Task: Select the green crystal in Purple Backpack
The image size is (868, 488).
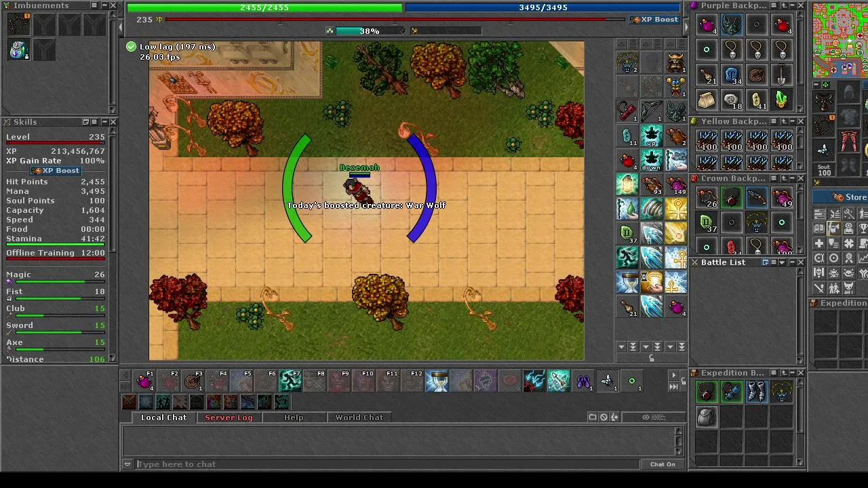Action: pyautogui.click(x=782, y=100)
